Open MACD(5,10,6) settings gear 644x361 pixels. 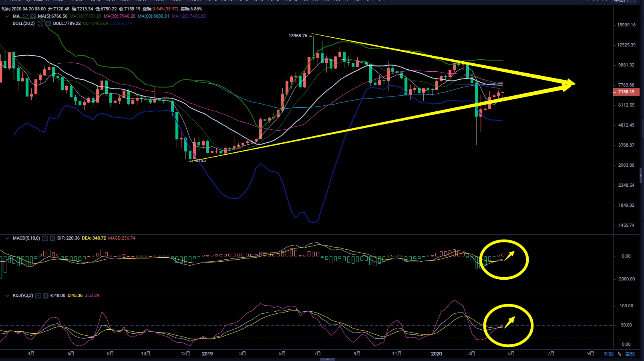click(x=45, y=238)
